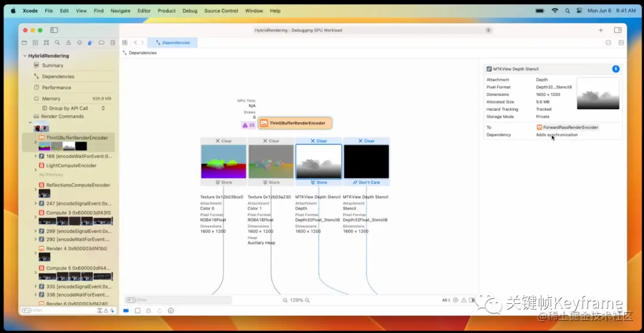Open the Product menu
644x333 pixels.
(167, 11)
